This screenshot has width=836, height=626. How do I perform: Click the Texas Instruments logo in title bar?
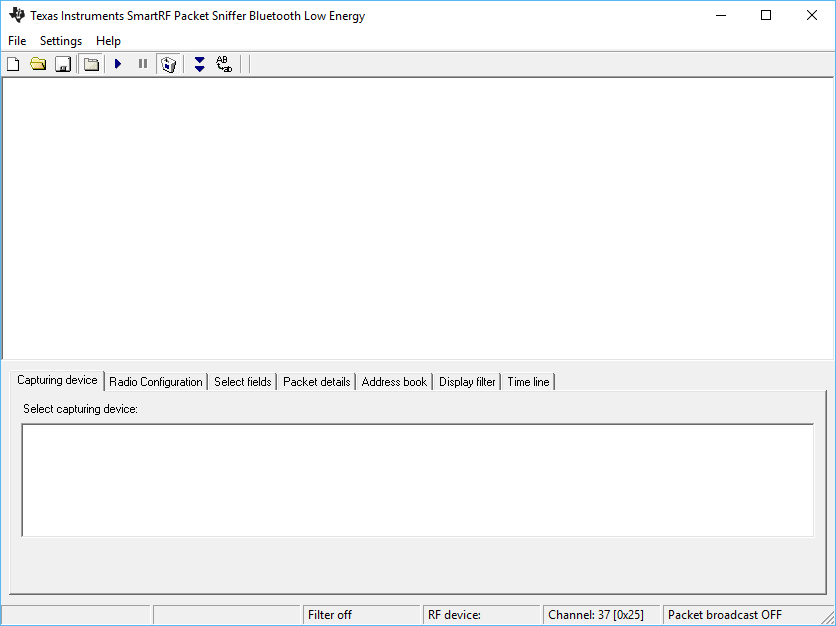[17, 15]
